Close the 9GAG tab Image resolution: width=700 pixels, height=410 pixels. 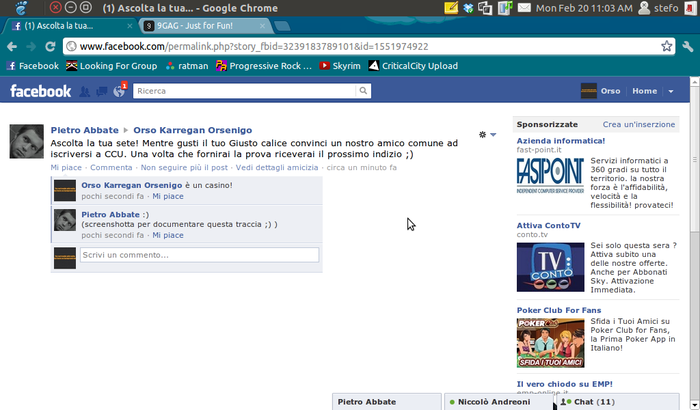click(262, 26)
